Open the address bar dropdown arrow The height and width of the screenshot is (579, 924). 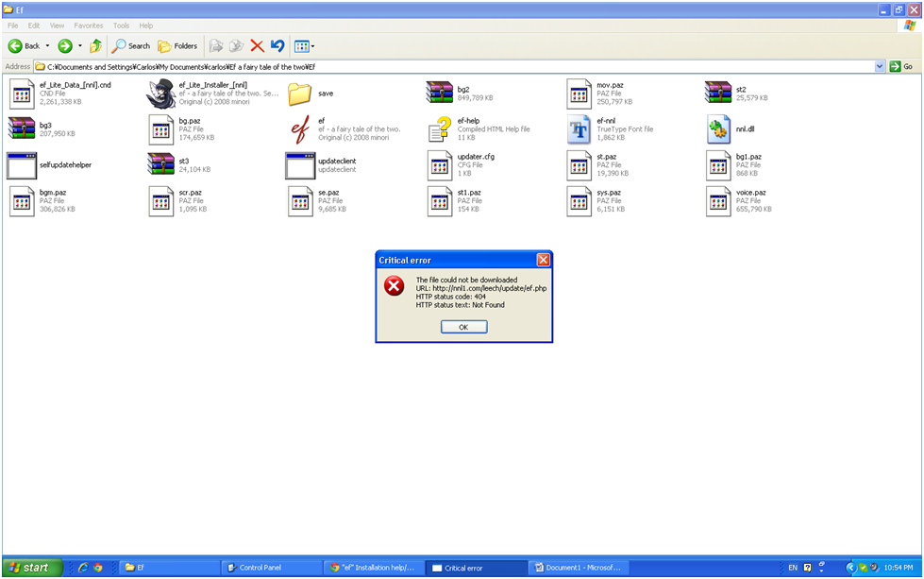tap(880, 66)
